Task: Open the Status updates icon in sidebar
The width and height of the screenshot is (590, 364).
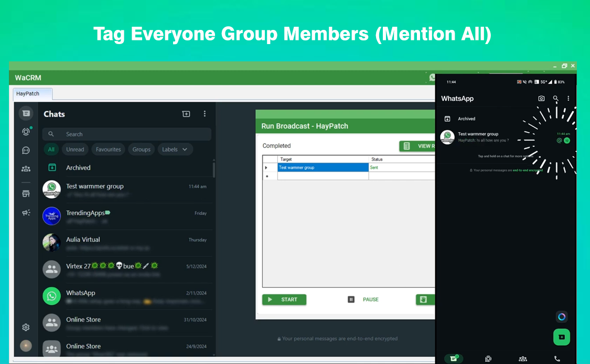Action: click(26, 132)
